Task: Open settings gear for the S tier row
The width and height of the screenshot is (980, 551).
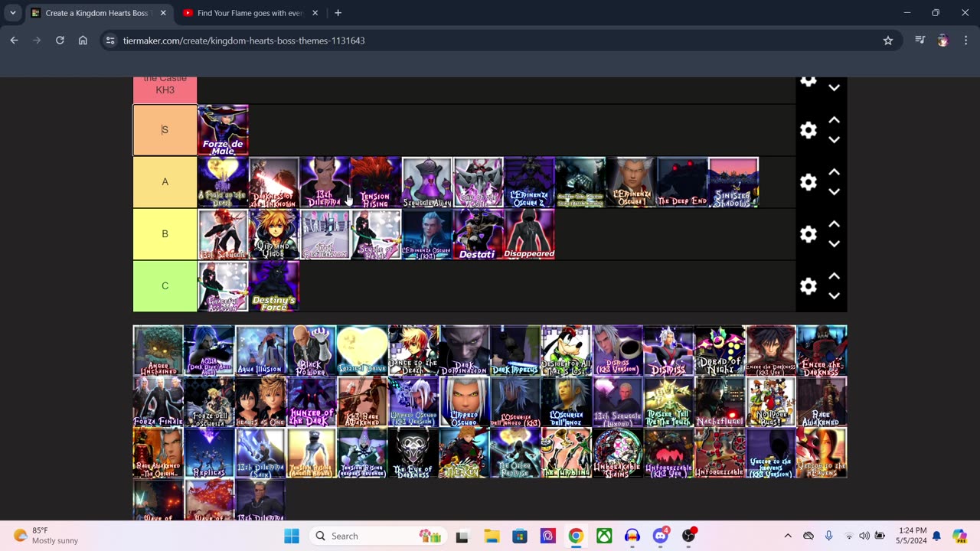Action: 808,130
